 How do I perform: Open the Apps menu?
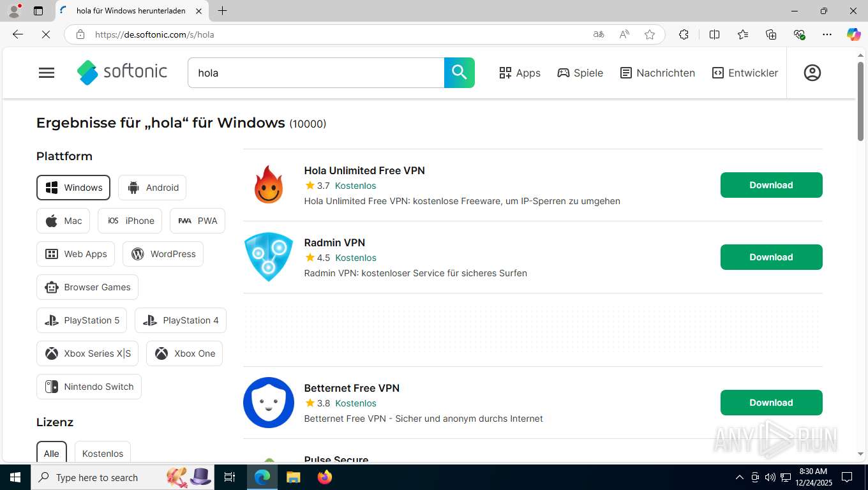coord(520,73)
